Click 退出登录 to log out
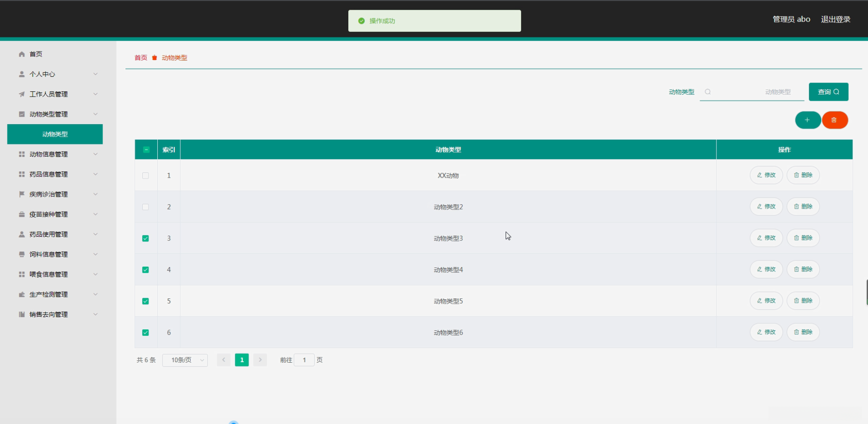This screenshot has width=868, height=424. [x=836, y=19]
